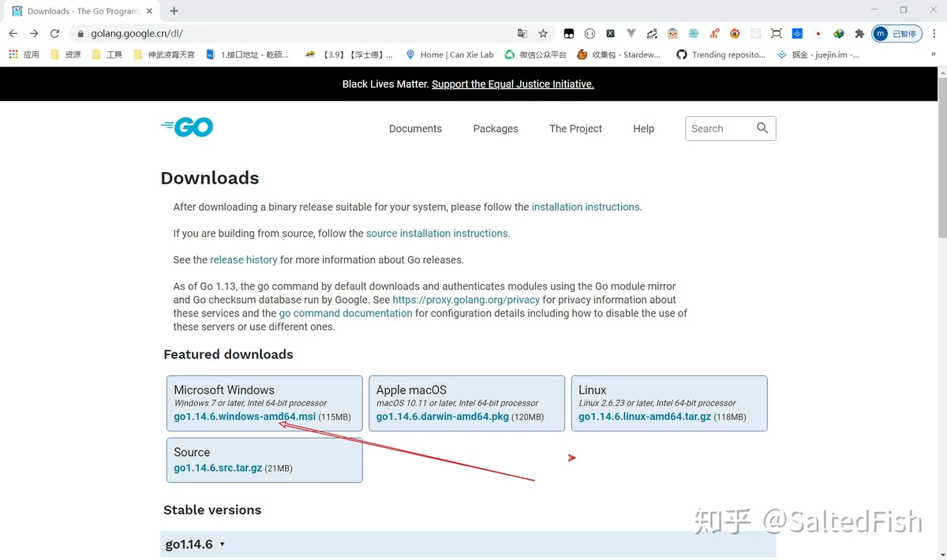This screenshot has height=560, width=947.
Task: Open a new browser tab
Action: click(174, 11)
